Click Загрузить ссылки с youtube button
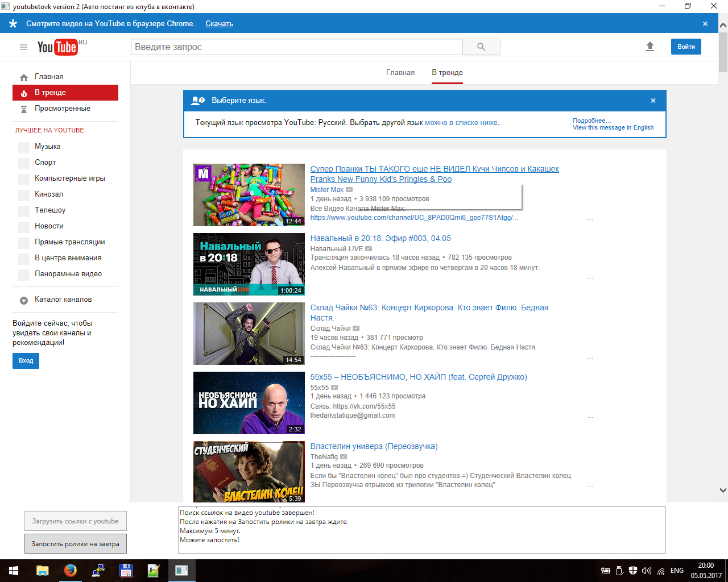Viewport: 728px width, 582px height. pos(75,521)
